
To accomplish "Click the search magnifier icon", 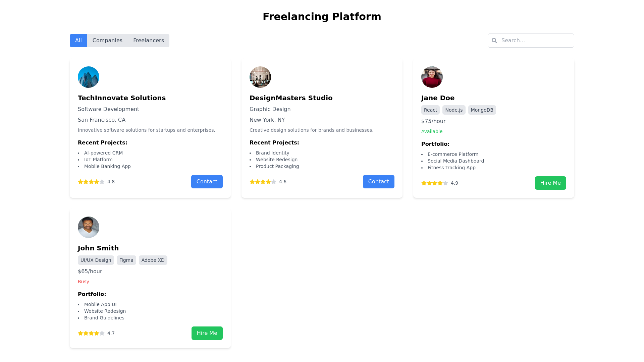I will [494, 40].
